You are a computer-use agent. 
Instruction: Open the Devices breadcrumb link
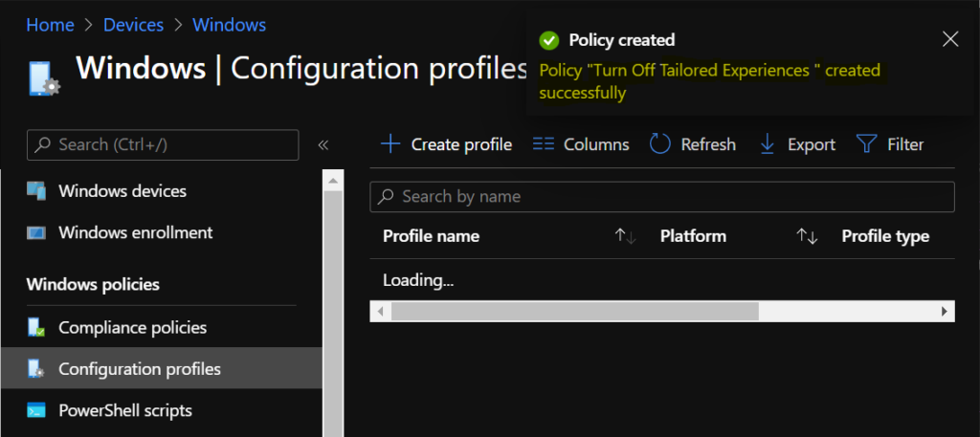pos(133,25)
